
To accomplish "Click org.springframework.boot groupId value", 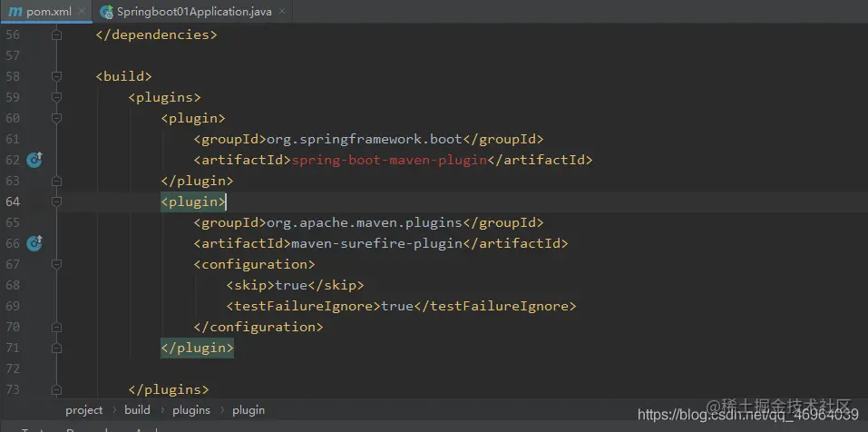I will click(x=365, y=139).
